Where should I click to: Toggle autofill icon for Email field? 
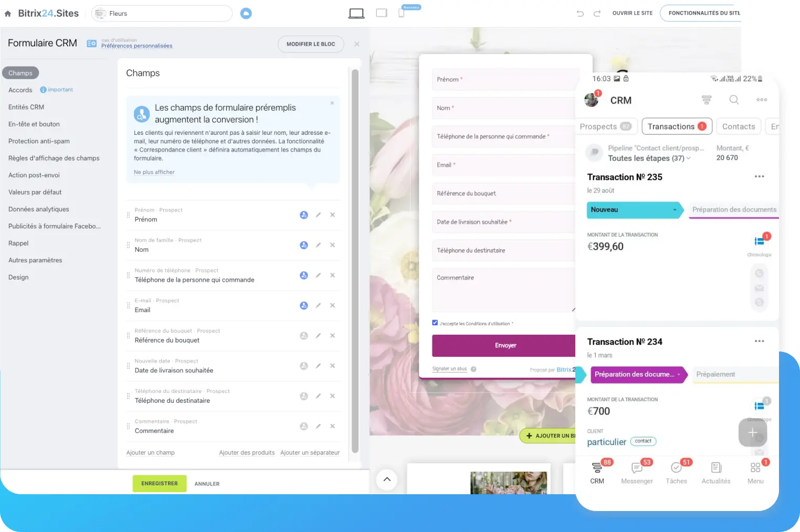click(303, 306)
